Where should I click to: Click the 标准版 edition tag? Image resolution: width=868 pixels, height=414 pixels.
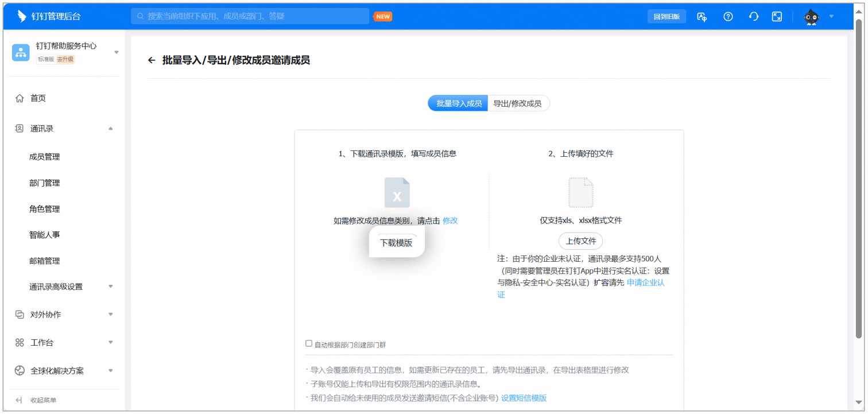46,59
